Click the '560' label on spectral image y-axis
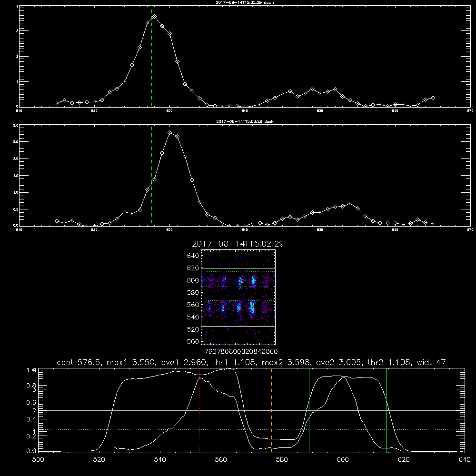 tap(193, 305)
